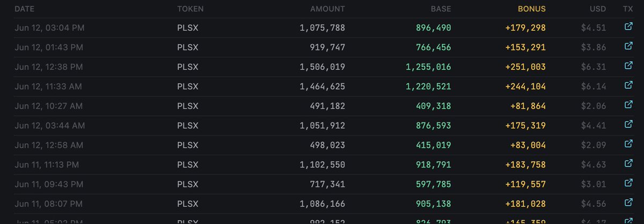Open transaction link for Jun 12, 03:04 PM row

628,26
